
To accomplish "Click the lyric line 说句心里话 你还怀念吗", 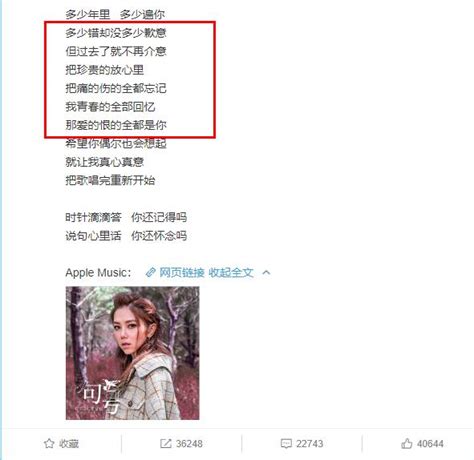I will (x=126, y=236).
